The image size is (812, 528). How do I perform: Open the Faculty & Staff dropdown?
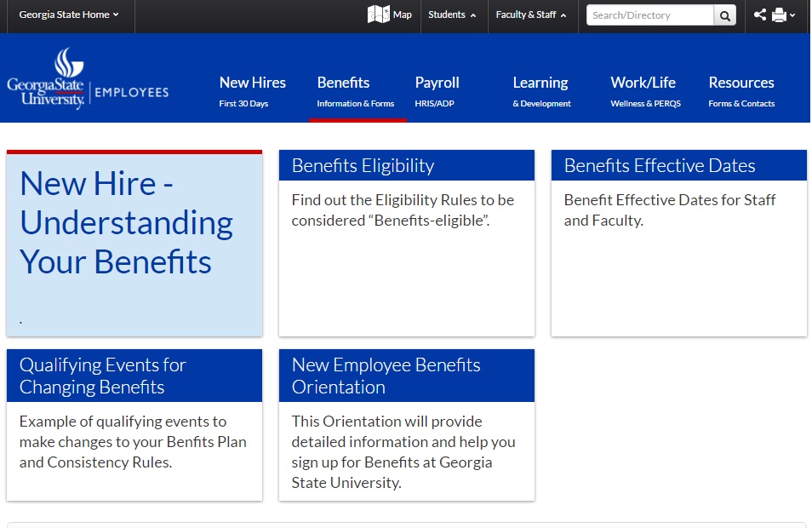(531, 14)
